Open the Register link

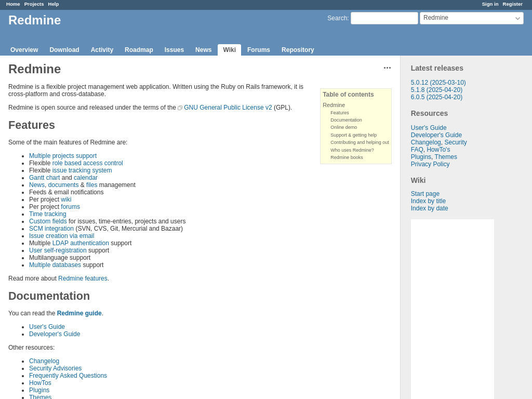[512, 4]
